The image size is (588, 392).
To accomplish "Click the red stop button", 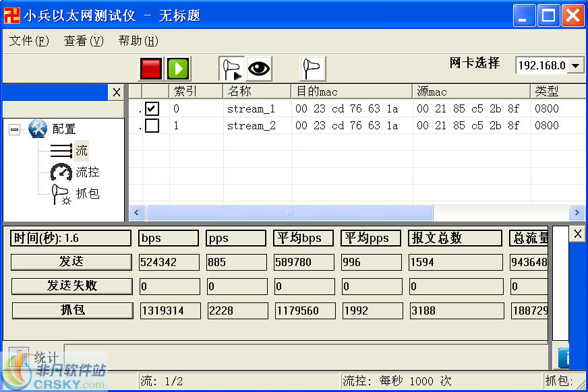I will click(x=151, y=69).
